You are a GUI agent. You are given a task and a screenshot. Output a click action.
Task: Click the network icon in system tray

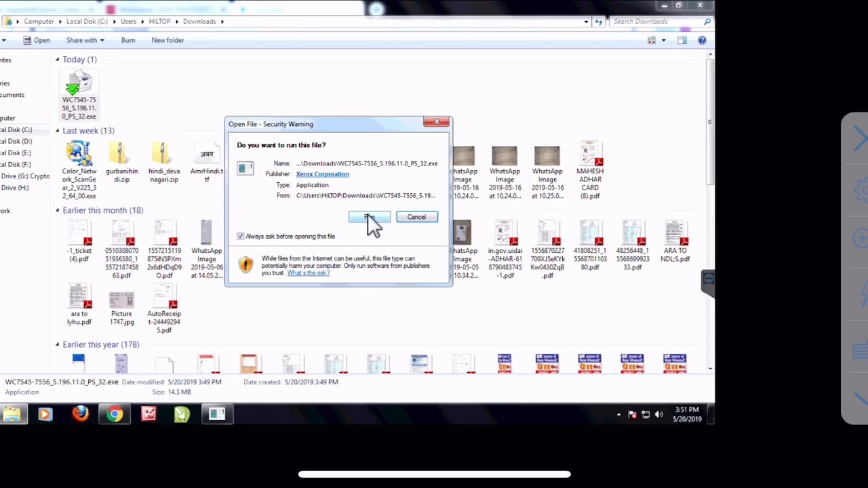tap(646, 414)
